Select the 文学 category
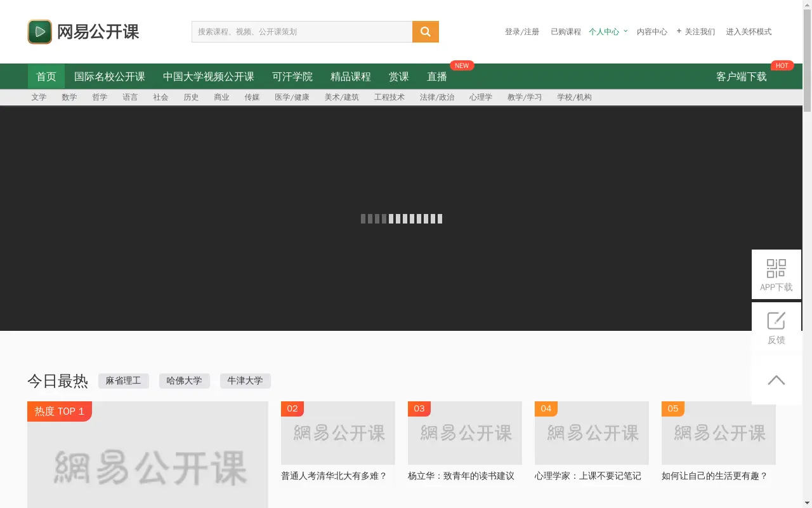This screenshot has height=508, width=812. click(39, 97)
